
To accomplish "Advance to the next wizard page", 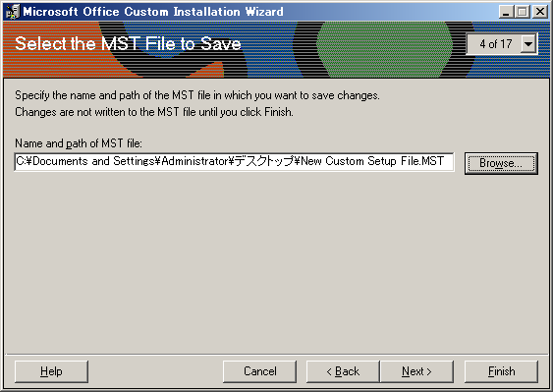I will click(416, 371).
